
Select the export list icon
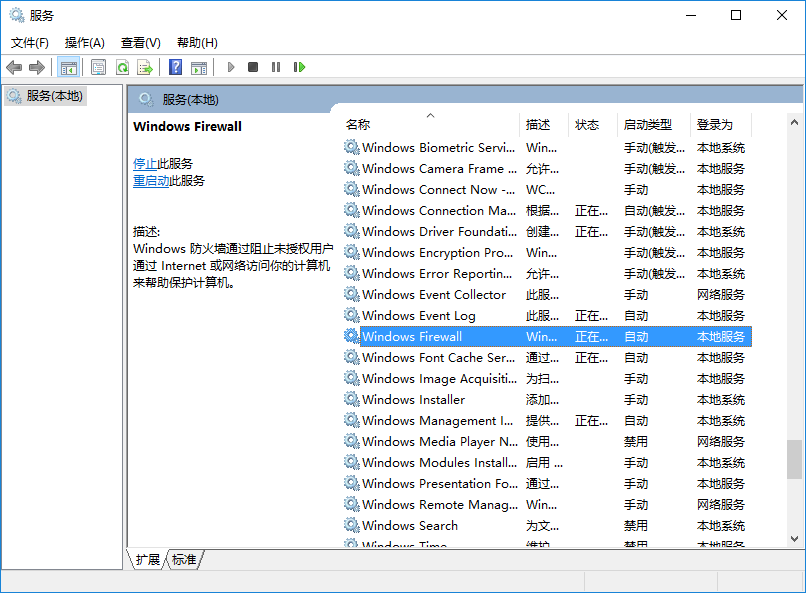tap(145, 67)
